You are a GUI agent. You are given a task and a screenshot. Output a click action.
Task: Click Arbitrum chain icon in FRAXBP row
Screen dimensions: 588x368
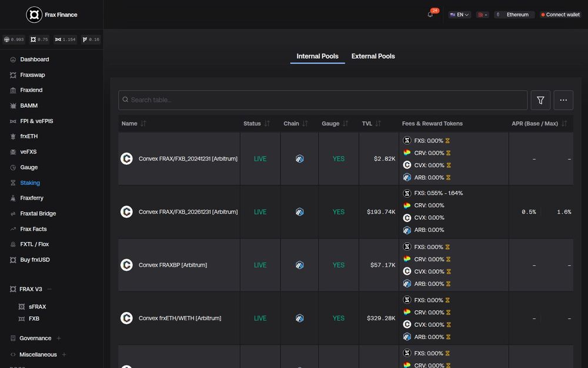[x=299, y=265]
